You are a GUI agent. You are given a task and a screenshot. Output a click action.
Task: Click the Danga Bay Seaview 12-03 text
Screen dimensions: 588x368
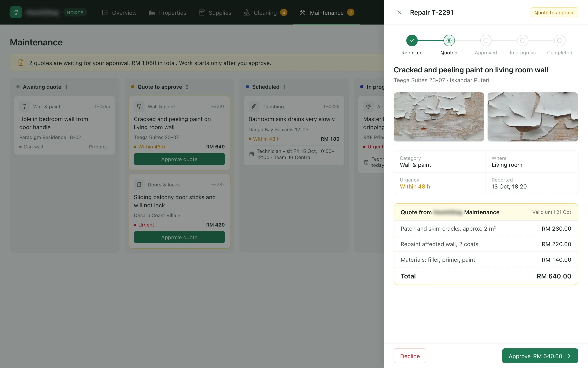[x=278, y=129]
